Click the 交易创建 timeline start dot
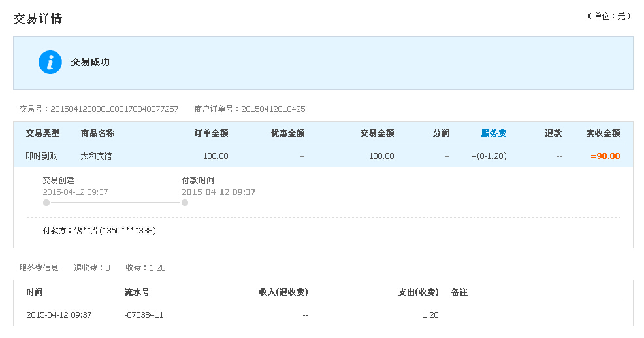 pos(46,203)
